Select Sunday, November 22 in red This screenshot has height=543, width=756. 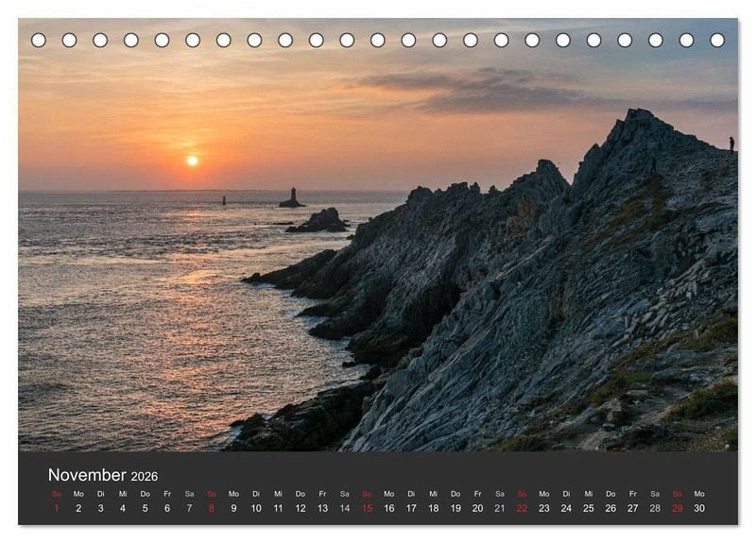coord(522,508)
